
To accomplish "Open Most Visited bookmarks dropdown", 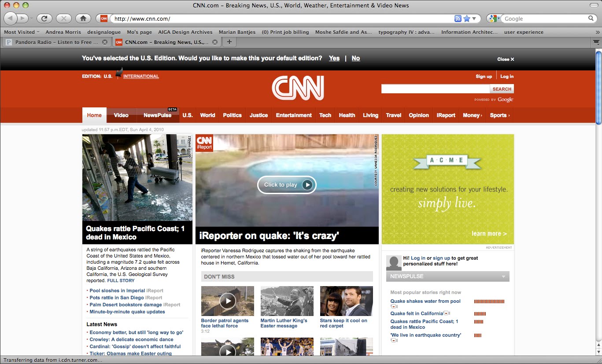I will [x=22, y=32].
